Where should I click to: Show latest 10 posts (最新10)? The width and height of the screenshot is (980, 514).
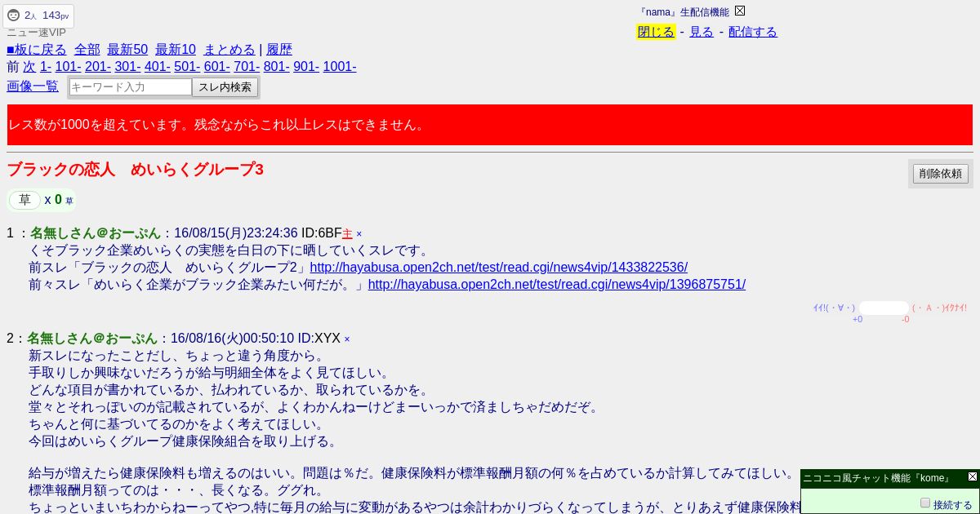[x=176, y=49]
